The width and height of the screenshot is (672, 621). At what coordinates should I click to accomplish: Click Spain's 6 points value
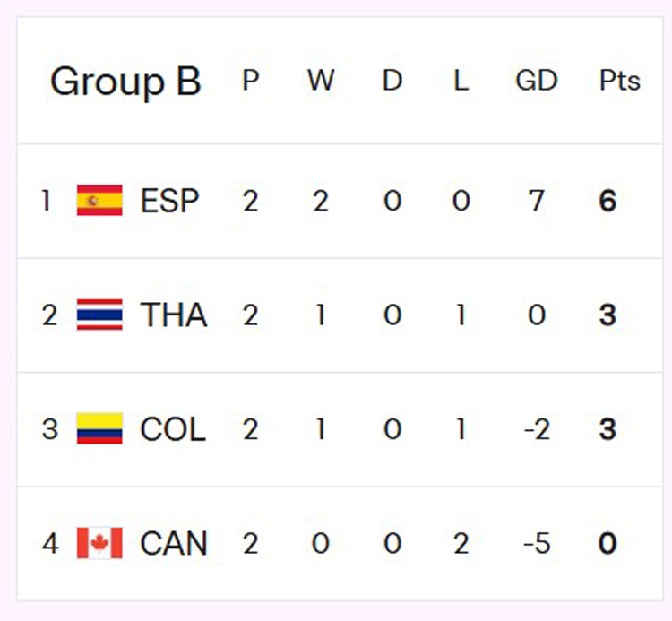[607, 201]
